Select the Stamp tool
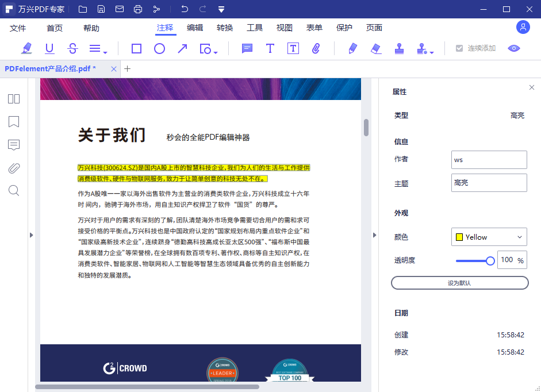This screenshot has height=392, width=541. [x=399, y=49]
